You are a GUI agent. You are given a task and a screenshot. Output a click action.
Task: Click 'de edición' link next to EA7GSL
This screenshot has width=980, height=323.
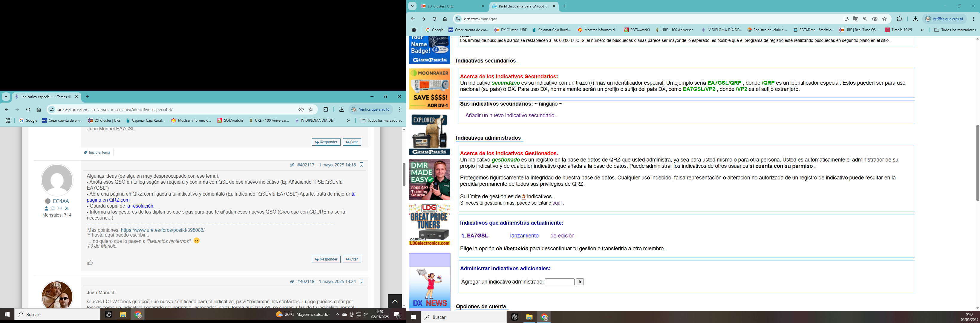[562, 236]
